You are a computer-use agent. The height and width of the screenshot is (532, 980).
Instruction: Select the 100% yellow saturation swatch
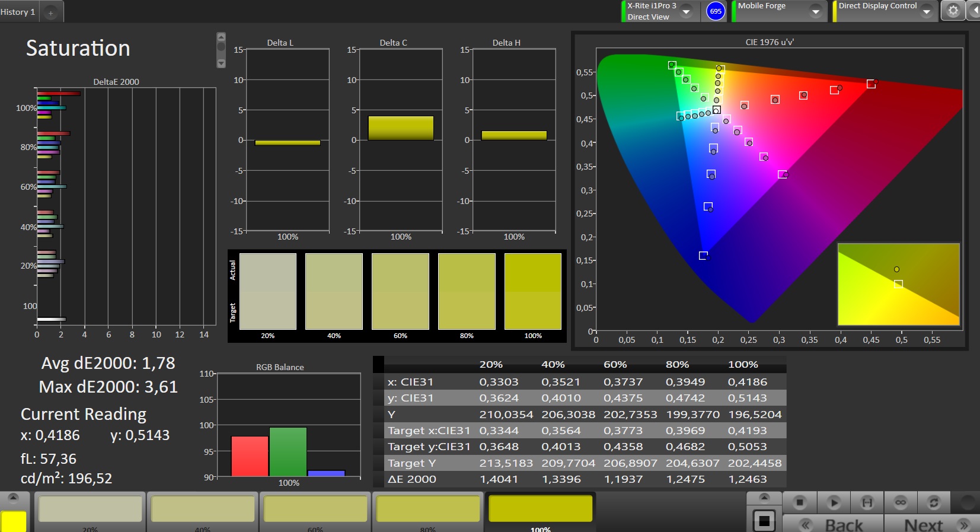(x=540, y=509)
